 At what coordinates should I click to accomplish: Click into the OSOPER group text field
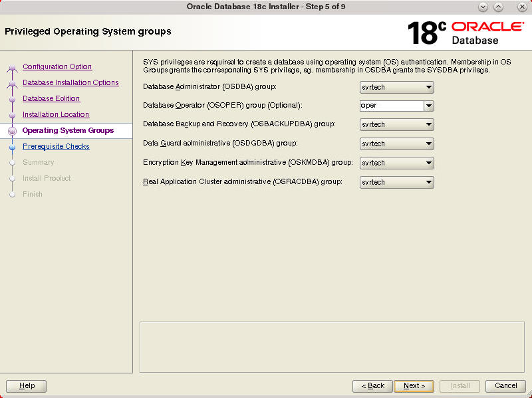point(392,106)
